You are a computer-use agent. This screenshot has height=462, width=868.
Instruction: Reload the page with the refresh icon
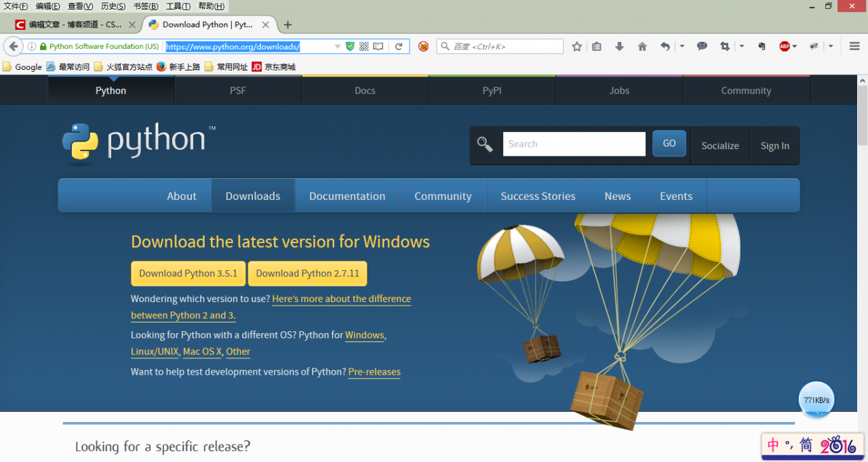[399, 47]
